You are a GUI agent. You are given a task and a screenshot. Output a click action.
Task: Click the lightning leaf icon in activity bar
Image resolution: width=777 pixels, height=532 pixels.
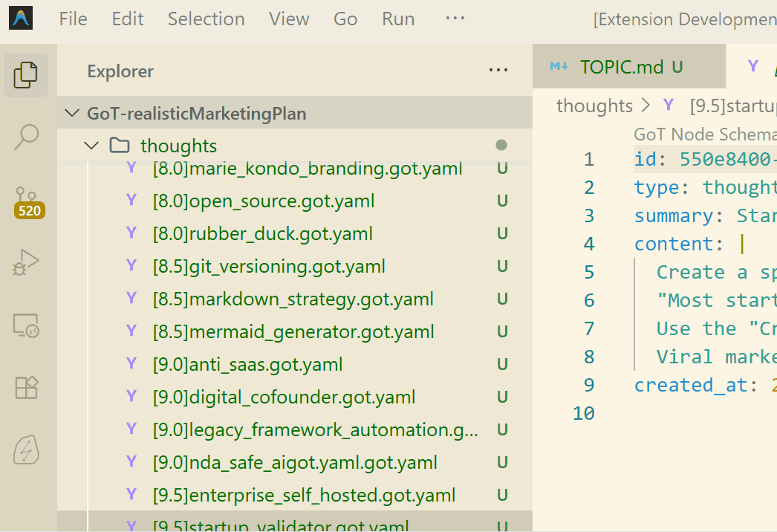pyautogui.click(x=27, y=450)
